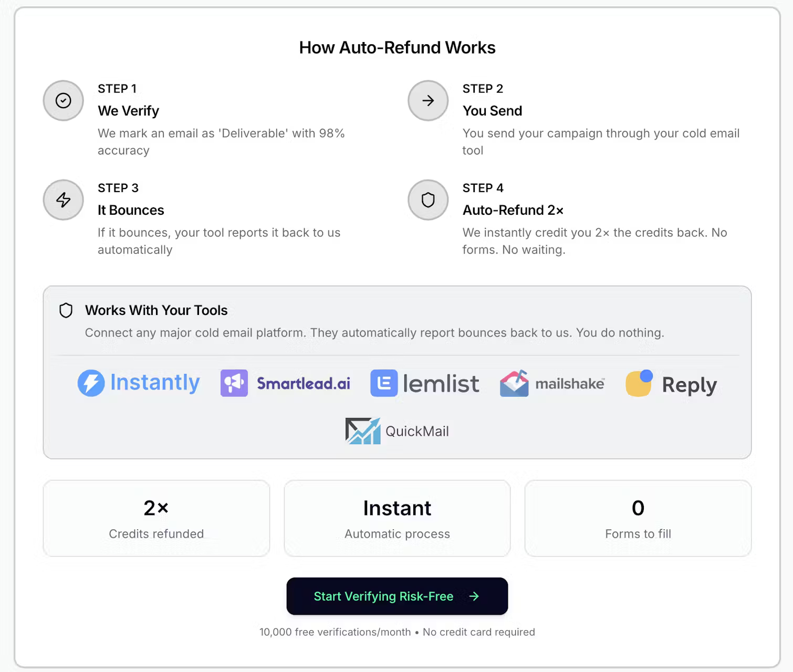793x672 pixels.
Task: Select the Mailshake envelope logo
Action: click(515, 384)
